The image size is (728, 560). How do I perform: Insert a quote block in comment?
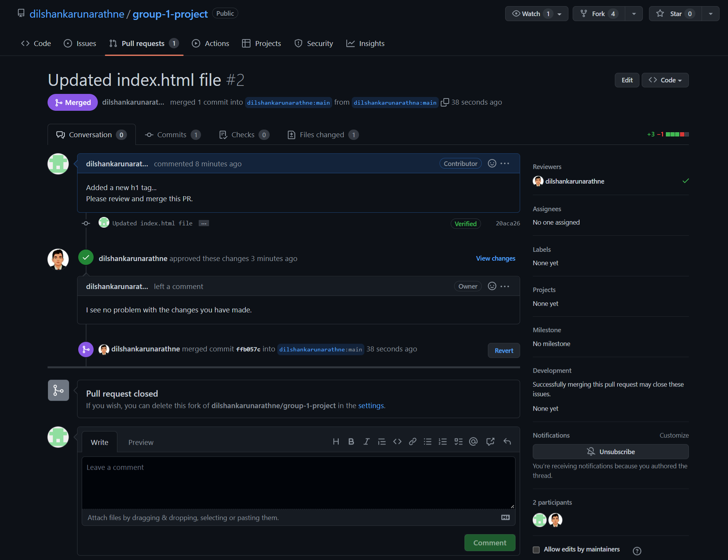382,442
